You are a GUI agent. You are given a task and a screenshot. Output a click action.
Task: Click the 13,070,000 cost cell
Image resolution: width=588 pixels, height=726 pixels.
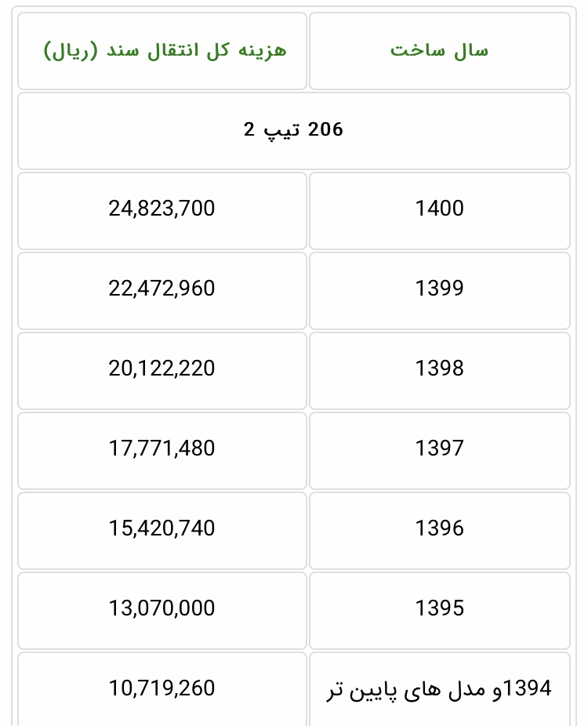pos(162,608)
